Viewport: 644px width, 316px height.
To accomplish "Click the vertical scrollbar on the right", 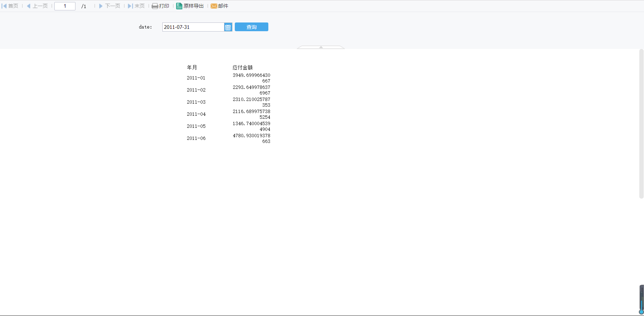I will (x=641, y=123).
